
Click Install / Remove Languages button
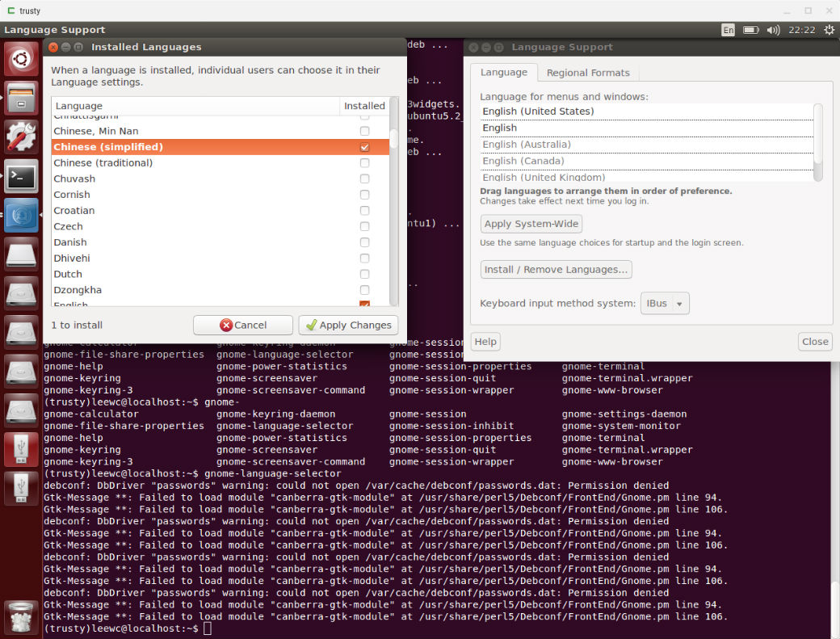(x=556, y=270)
